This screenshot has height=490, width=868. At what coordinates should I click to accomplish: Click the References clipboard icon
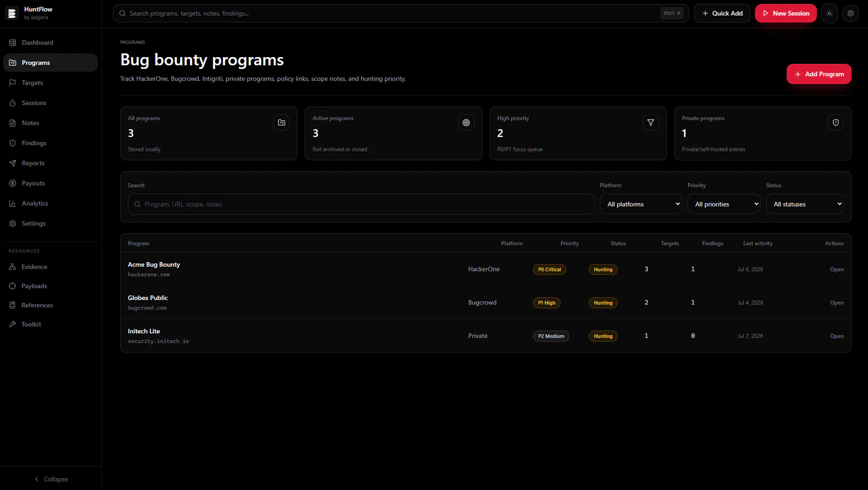(x=12, y=305)
